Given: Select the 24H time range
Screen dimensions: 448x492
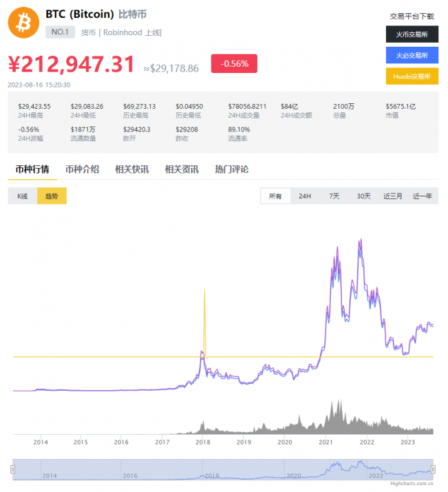Looking at the screenshot, I should tap(305, 196).
